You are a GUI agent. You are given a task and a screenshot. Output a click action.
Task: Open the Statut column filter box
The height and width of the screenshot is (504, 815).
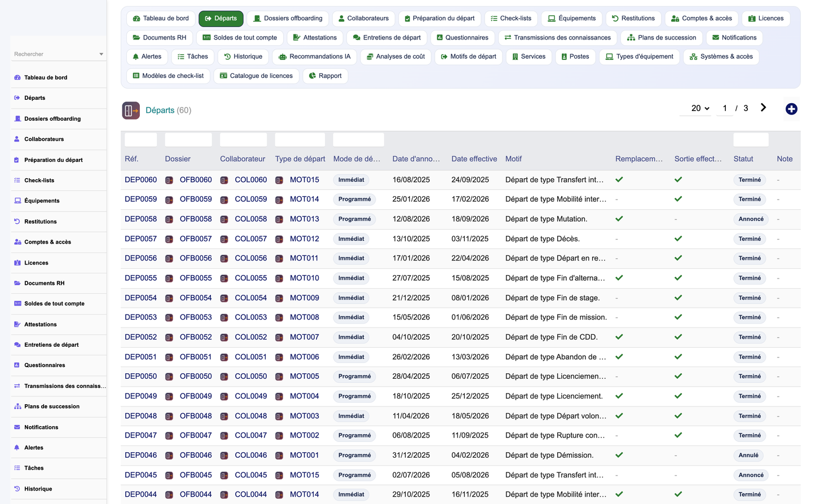(751, 140)
